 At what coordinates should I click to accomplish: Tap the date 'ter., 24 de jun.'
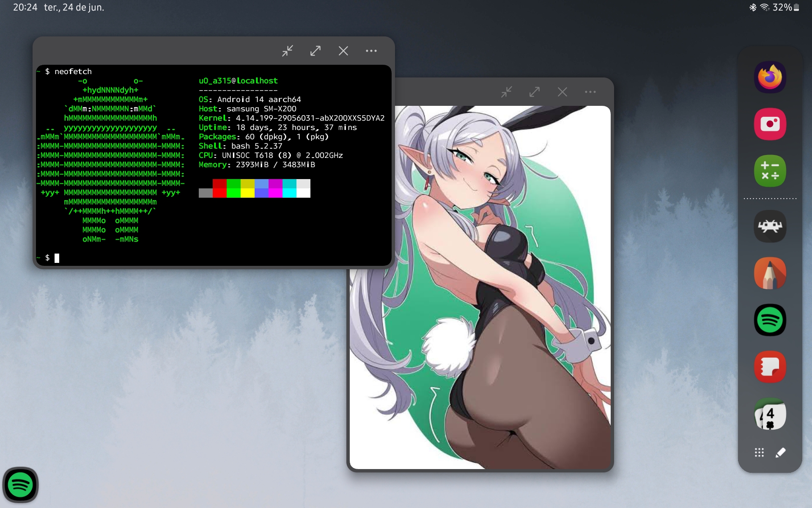pyautogui.click(x=74, y=7)
